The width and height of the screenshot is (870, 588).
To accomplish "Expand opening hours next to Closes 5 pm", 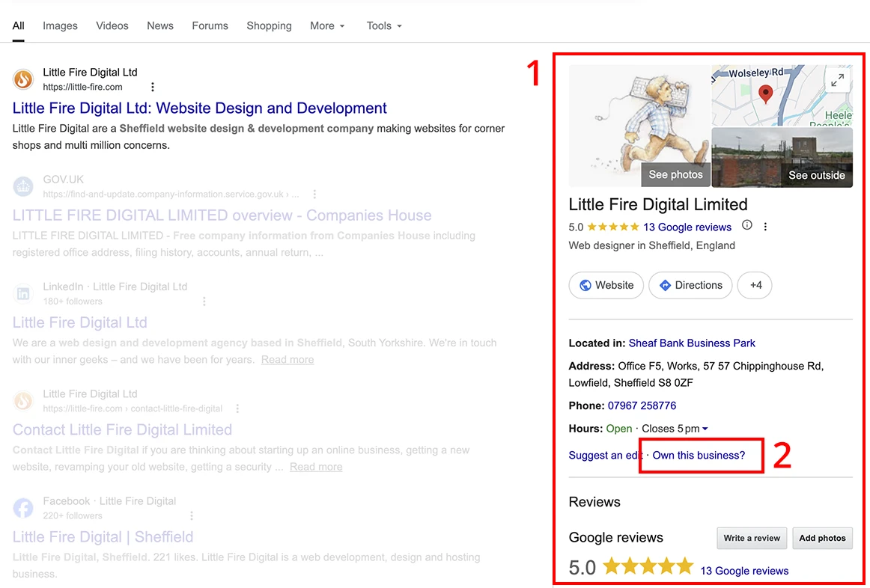I will [705, 429].
